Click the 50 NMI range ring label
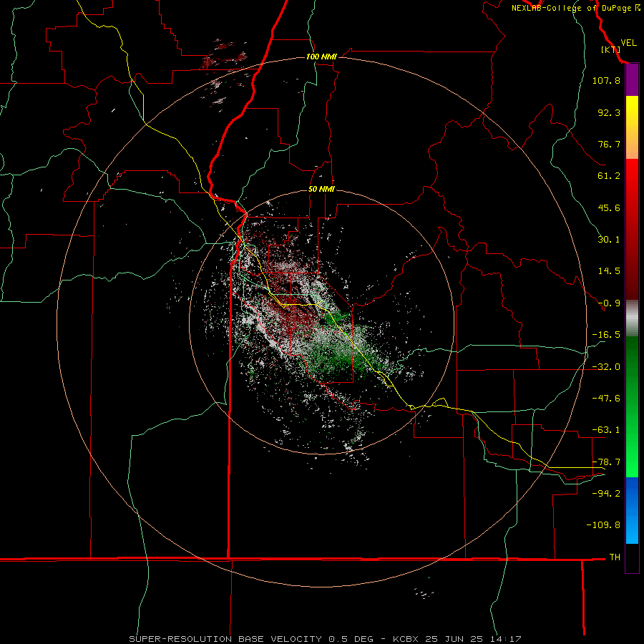The image size is (644, 644). pyautogui.click(x=321, y=190)
